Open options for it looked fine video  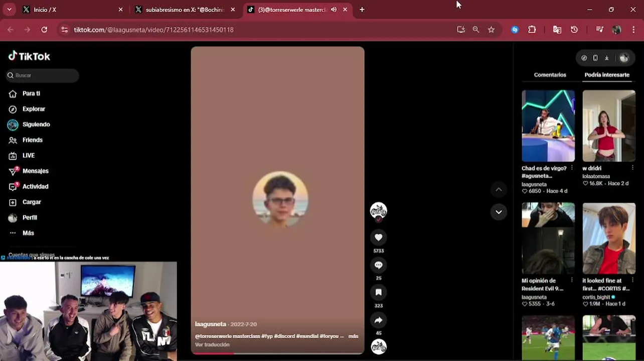[x=632, y=280]
